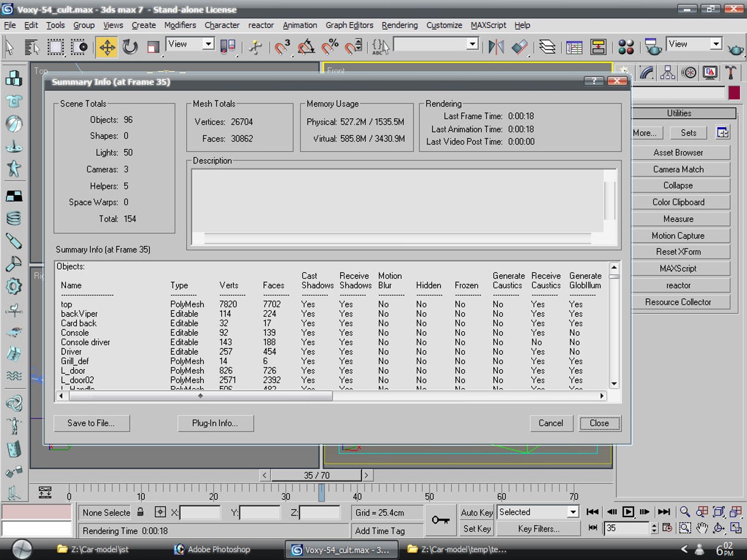This screenshot has height=560, width=747.
Task: Open the MAXScript menu in menu bar
Action: coord(488,25)
